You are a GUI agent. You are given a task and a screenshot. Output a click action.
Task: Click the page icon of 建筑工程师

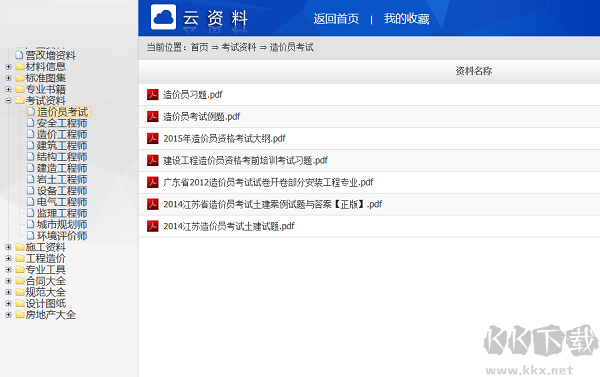coord(31,145)
